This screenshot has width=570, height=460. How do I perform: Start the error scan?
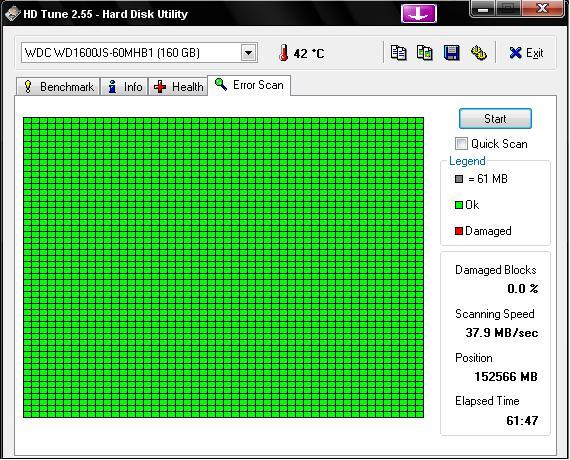(x=495, y=119)
